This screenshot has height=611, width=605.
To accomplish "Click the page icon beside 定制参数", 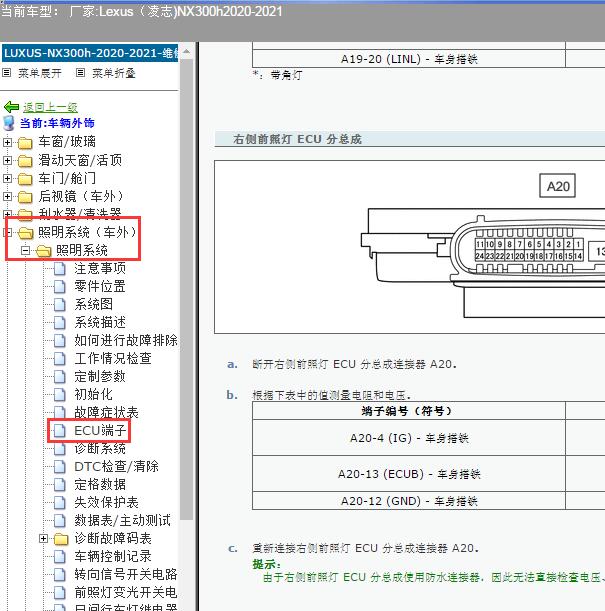I will point(60,376).
